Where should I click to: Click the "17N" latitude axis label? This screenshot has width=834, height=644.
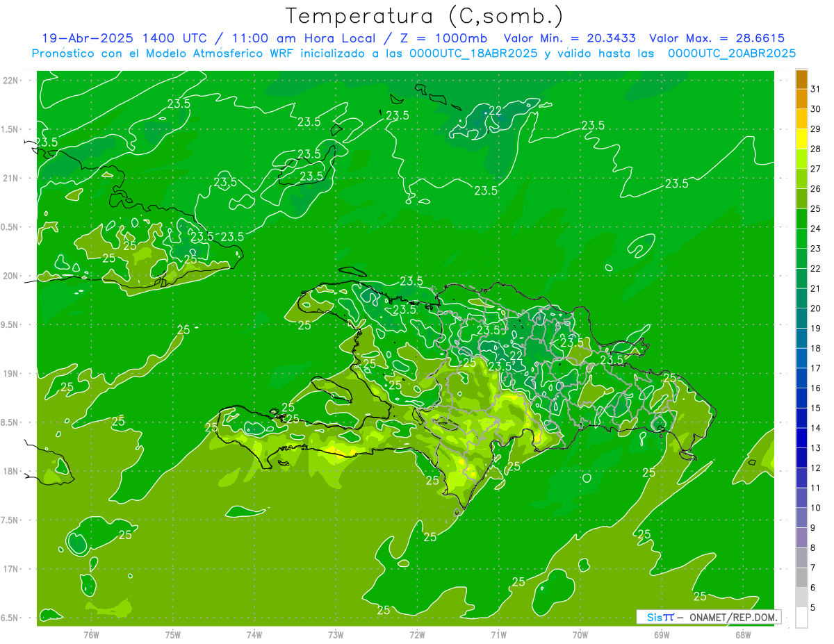[x=10, y=570]
